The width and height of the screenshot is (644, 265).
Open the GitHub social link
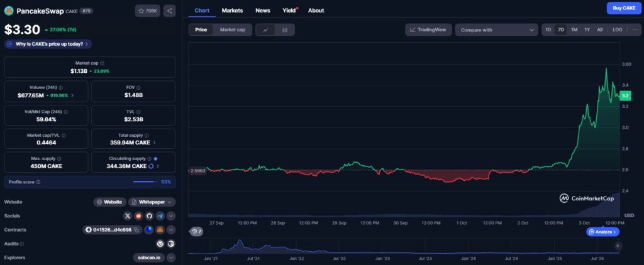click(x=149, y=215)
